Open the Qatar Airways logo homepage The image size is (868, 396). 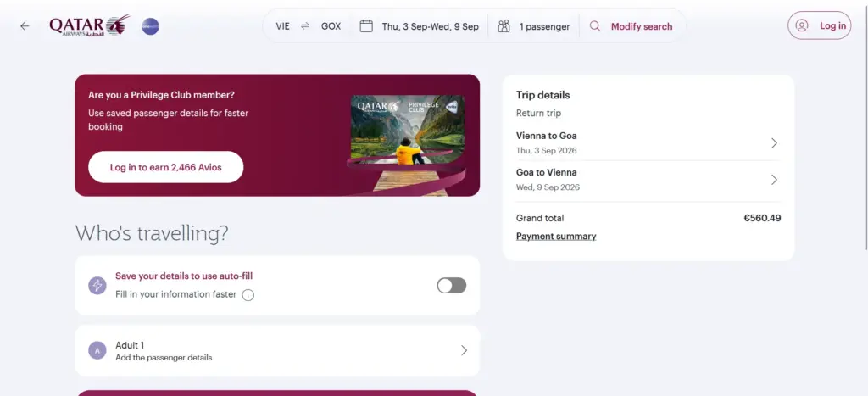pos(89,25)
